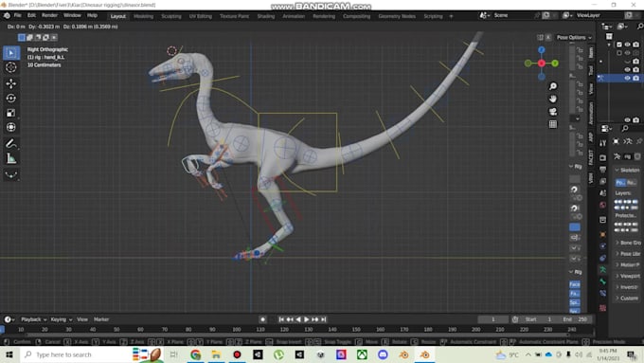The image size is (644, 363).
Task: Open the Tool properties wrench tab
Action: [x=602, y=143]
